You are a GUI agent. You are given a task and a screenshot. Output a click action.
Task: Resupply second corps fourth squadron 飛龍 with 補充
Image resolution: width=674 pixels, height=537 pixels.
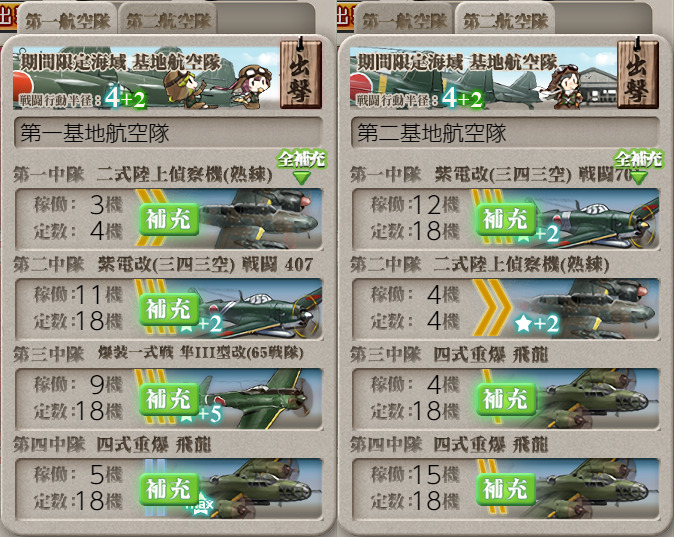pyautogui.click(x=506, y=489)
